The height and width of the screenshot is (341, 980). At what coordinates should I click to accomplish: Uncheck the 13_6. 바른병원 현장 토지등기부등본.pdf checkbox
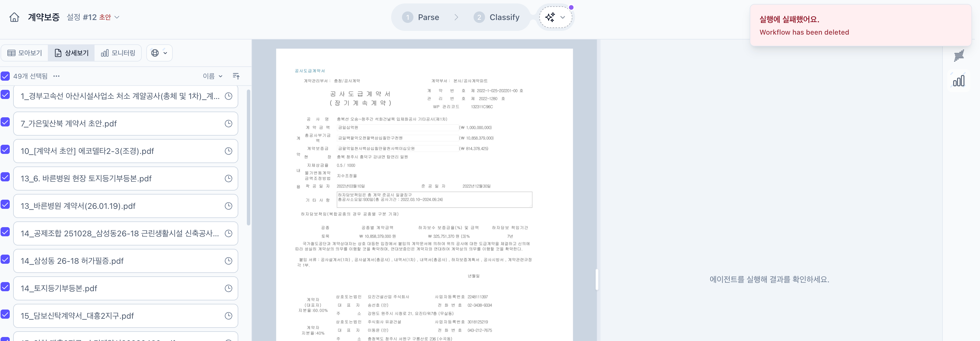(x=5, y=177)
